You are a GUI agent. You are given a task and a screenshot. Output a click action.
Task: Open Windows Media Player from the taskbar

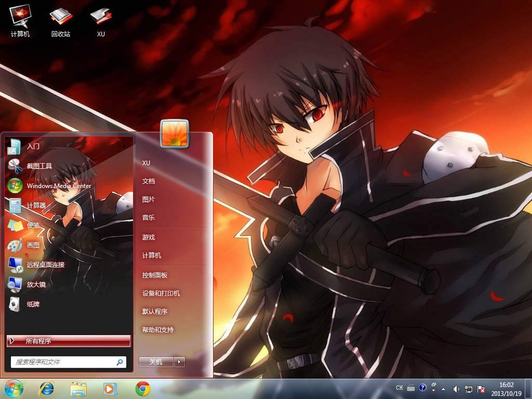point(110,389)
